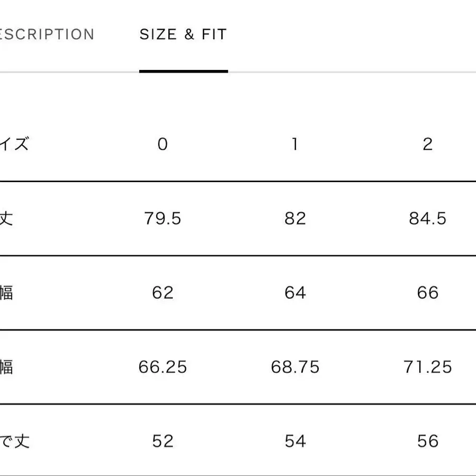Viewport: 476px width, 476px height.
Task: Click the 62 value in the table
Action: tap(163, 293)
